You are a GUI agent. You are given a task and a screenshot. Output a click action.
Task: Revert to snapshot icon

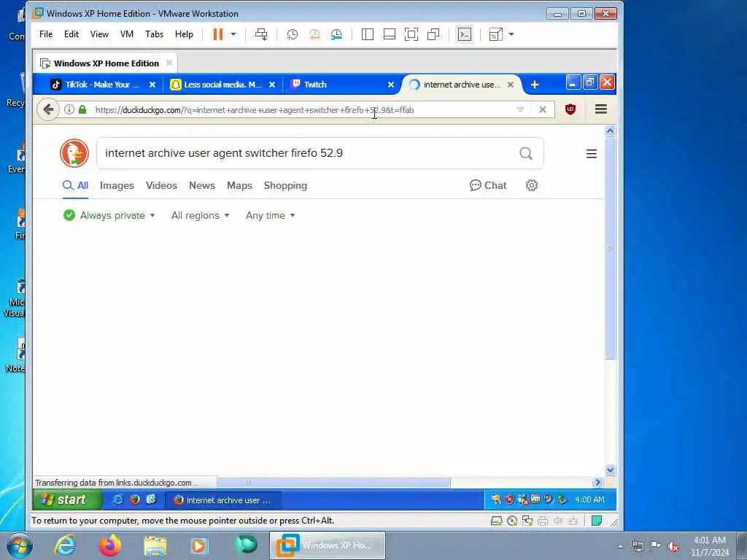tap(314, 34)
